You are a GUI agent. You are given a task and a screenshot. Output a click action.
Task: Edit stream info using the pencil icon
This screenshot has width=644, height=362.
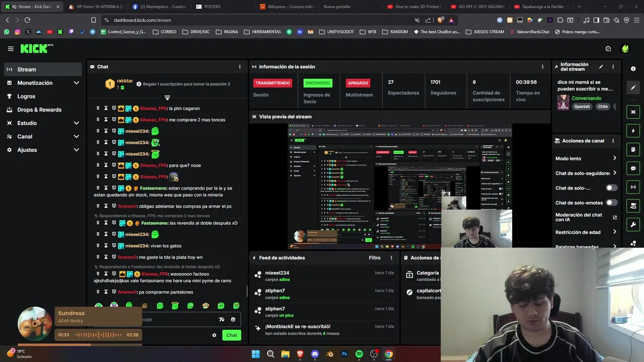tap(601, 66)
